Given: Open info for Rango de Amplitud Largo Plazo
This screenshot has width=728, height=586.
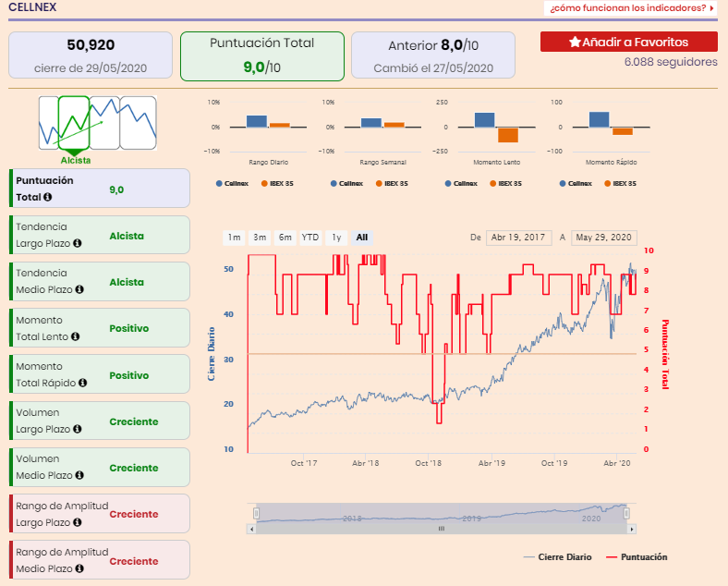Looking at the screenshot, I should 78,522.
